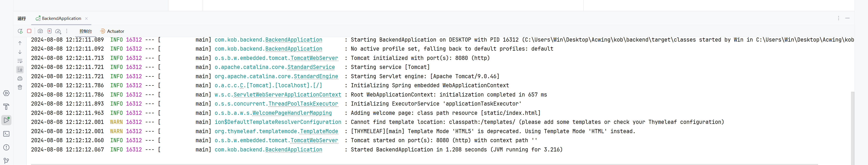Open the Terminal tool window
The width and height of the screenshot is (868, 165).
click(6, 134)
